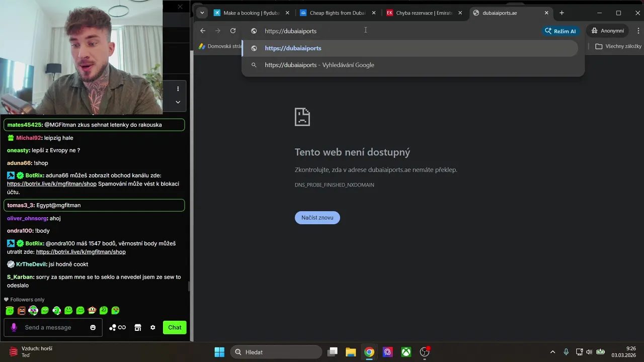The height and width of the screenshot is (362, 644).
Task: Open the Anonymní incognito profile button
Action: [x=607, y=31]
